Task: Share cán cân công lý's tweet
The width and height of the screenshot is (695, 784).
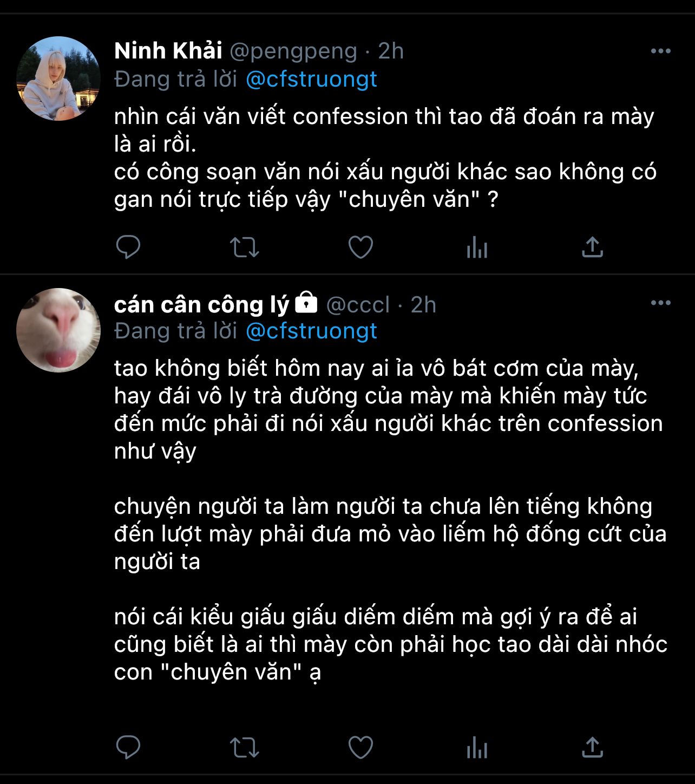Action: click(592, 748)
